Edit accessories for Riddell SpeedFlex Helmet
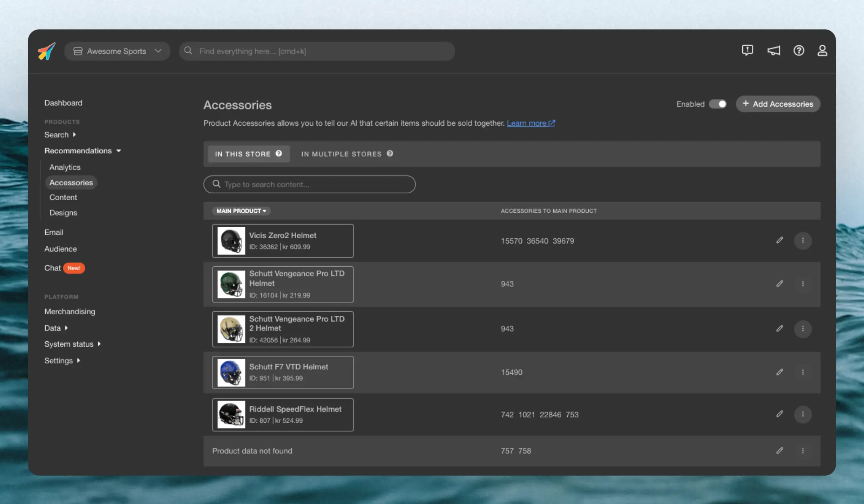The width and height of the screenshot is (864, 504). pos(780,414)
